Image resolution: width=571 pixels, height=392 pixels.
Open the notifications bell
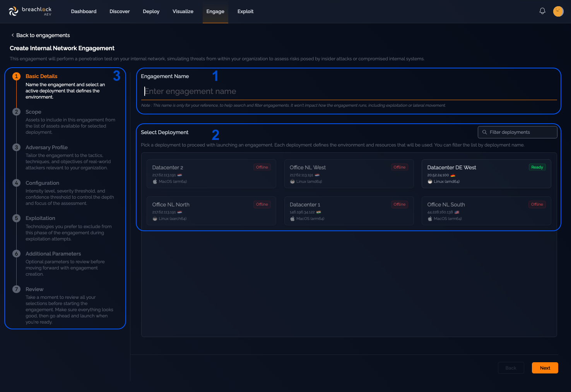tap(542, 11)
